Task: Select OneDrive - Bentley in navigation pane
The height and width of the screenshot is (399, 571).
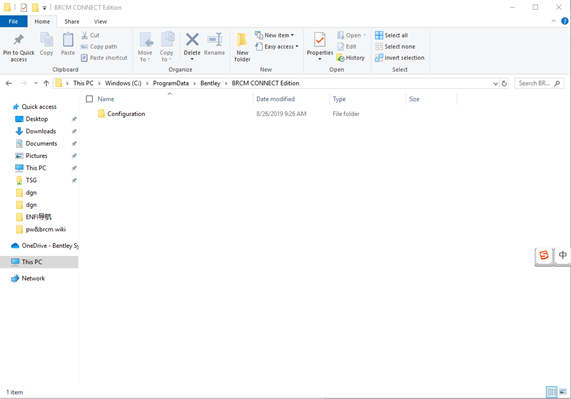Action: click(x=45, y=246)
